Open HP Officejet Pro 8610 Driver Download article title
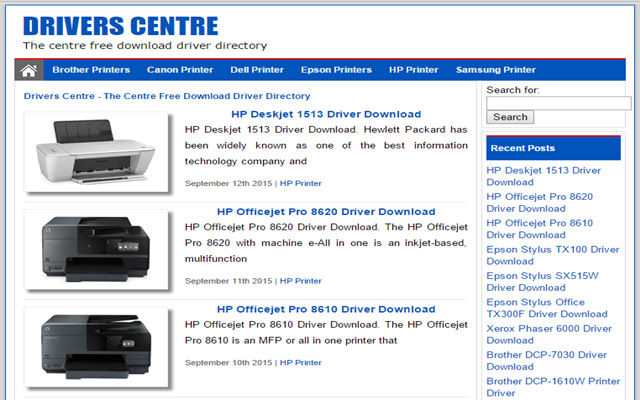 [326, 309]
